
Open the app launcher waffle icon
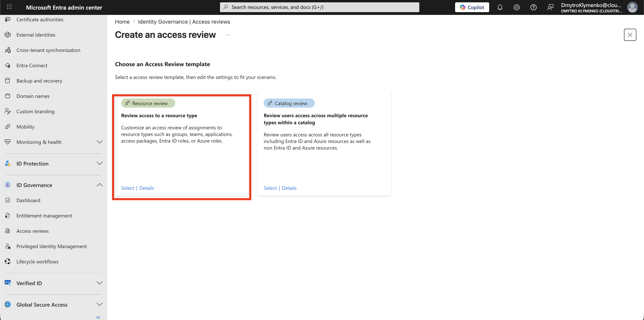coord(9,7)
